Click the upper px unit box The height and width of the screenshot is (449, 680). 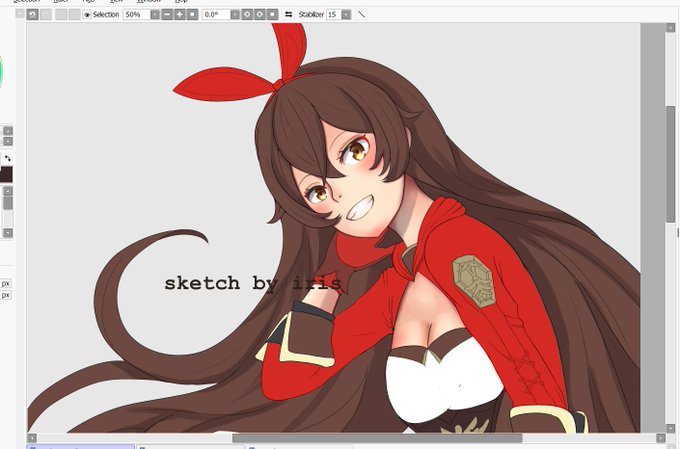pos(6,283)
